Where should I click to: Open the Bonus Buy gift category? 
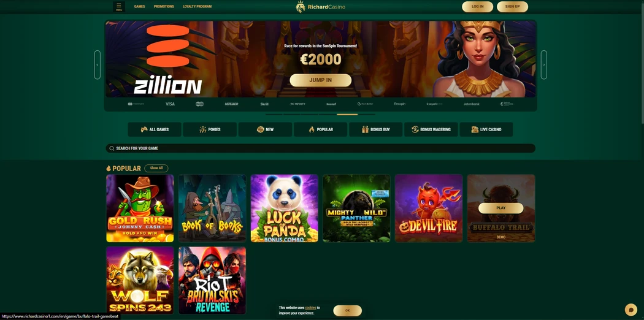pos(376,129)
